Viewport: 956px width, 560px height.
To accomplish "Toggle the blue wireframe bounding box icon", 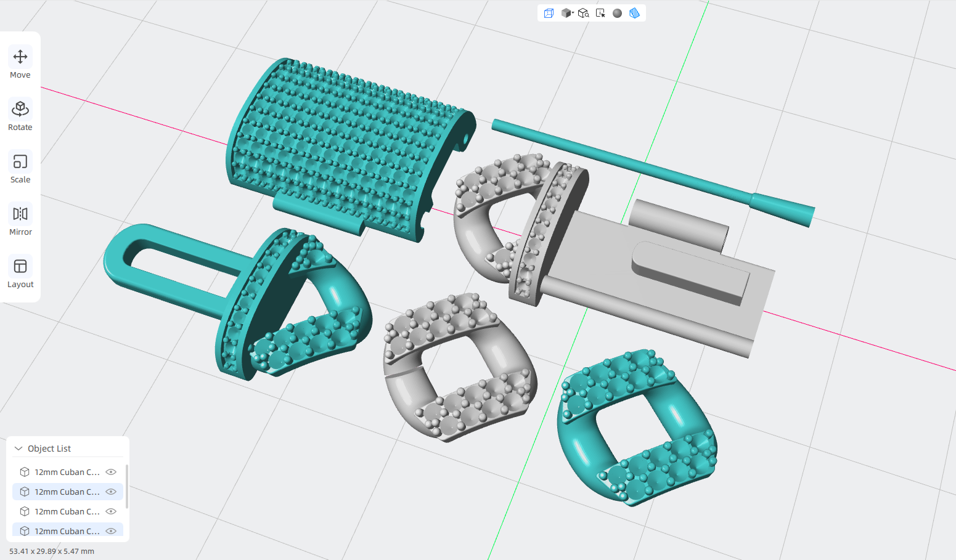I will tap(549, 13).
